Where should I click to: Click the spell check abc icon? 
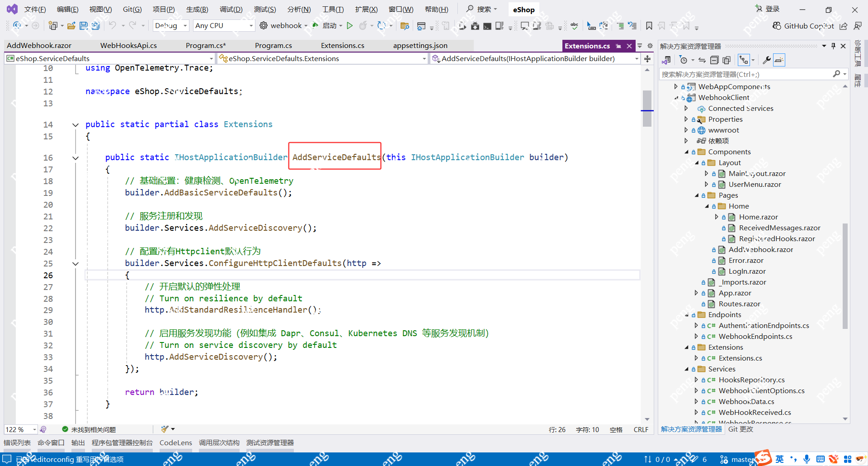[x=574, y=26]
